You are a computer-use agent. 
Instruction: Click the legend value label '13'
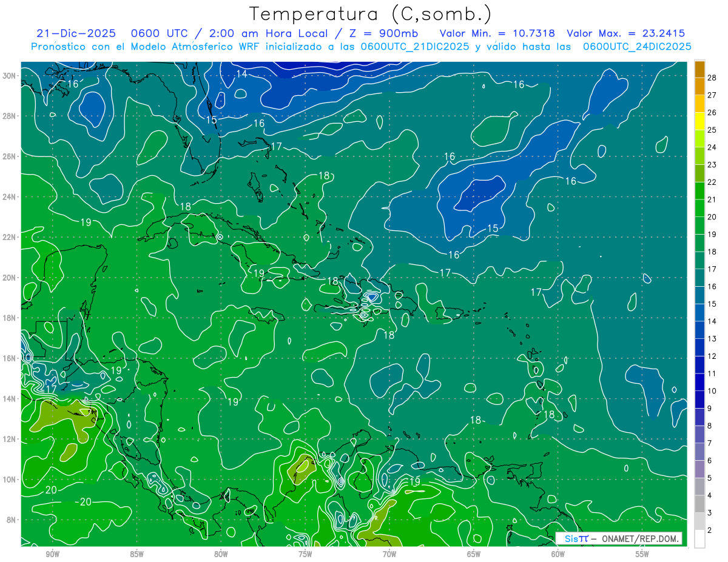point(712,338)
